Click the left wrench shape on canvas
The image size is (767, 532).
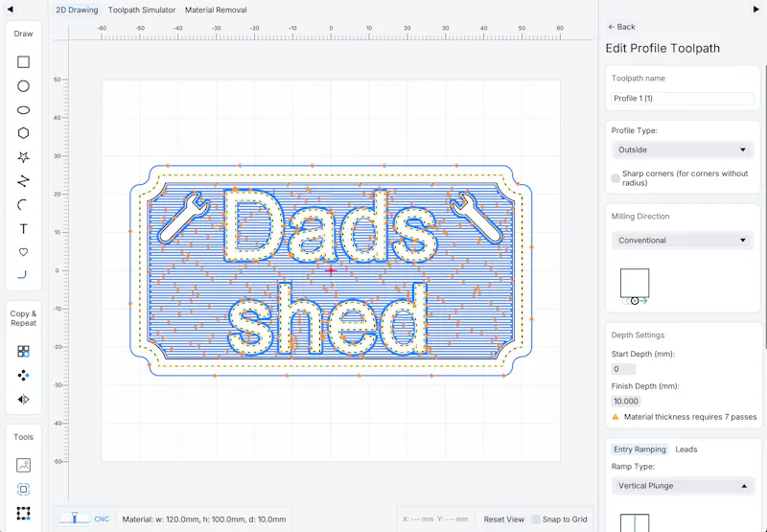tap(184, 219)
